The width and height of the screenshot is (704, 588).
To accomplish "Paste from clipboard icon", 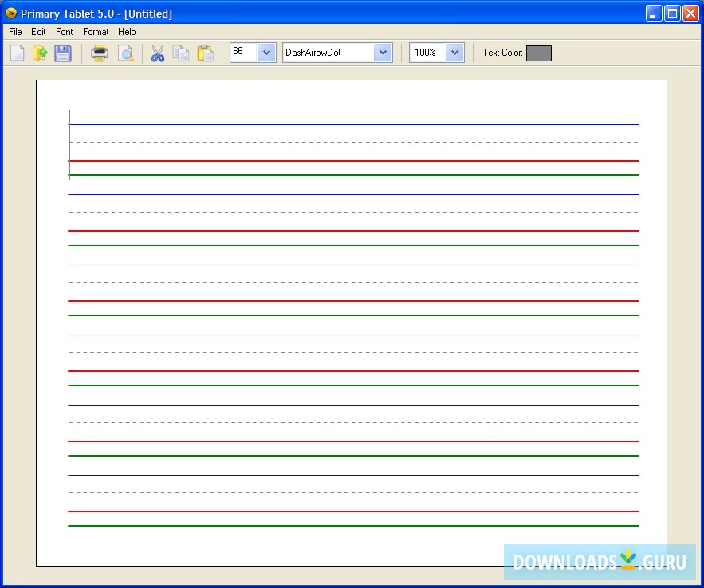I will [205, 53].
